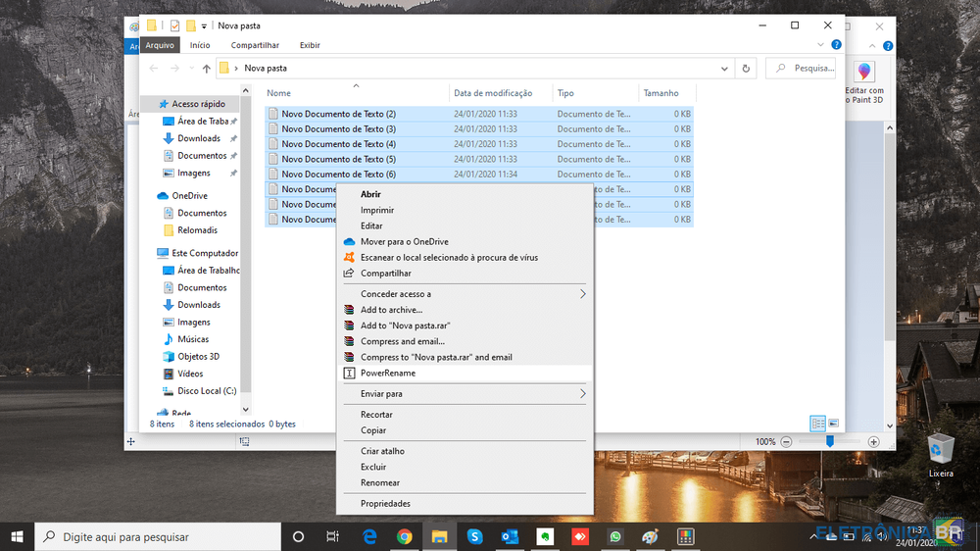980x551 pixels.
Task: Click the antivirus scan icon in context menu
Action: click(x=349, y=258)
